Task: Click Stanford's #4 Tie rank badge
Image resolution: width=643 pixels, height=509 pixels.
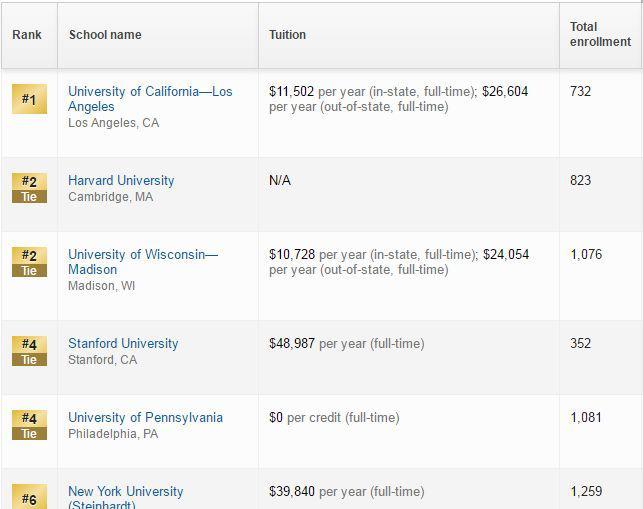Action: [29, 351]
